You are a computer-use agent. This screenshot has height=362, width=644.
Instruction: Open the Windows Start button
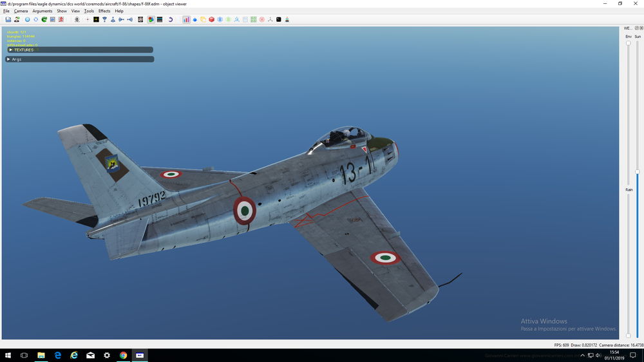coord(8,355)
